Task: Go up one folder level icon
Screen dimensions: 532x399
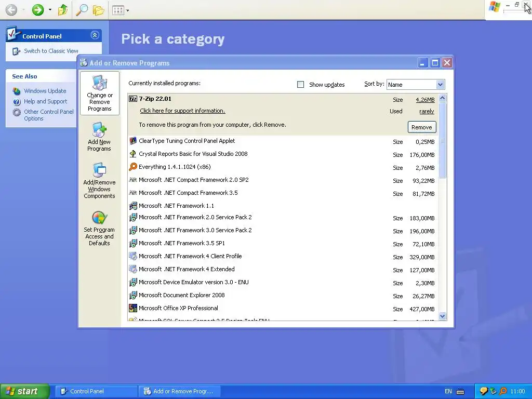Action: [62, 10]
